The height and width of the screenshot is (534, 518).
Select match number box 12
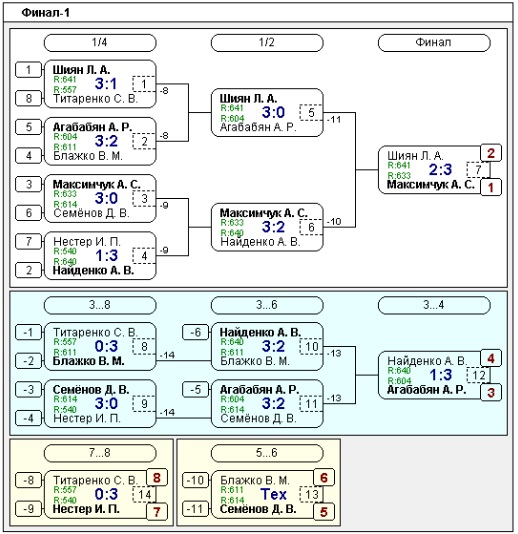(x=478, y=375)
